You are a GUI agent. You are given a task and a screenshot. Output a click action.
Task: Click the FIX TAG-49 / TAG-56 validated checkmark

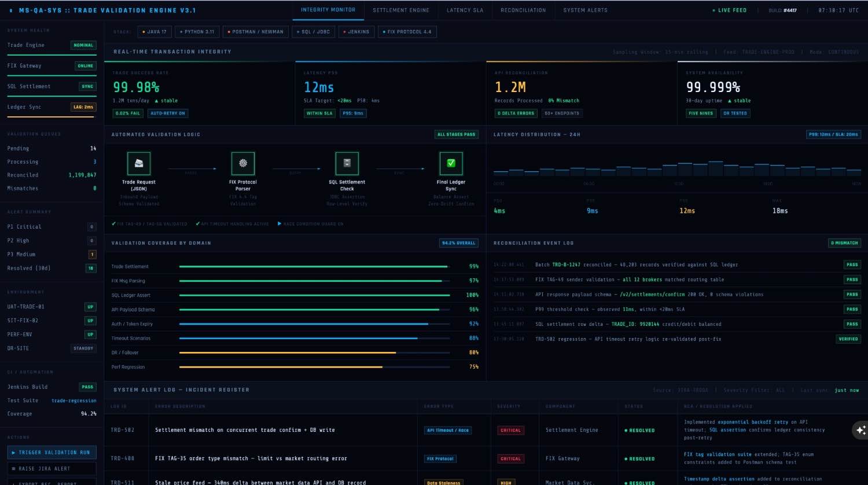click(113, 223)
